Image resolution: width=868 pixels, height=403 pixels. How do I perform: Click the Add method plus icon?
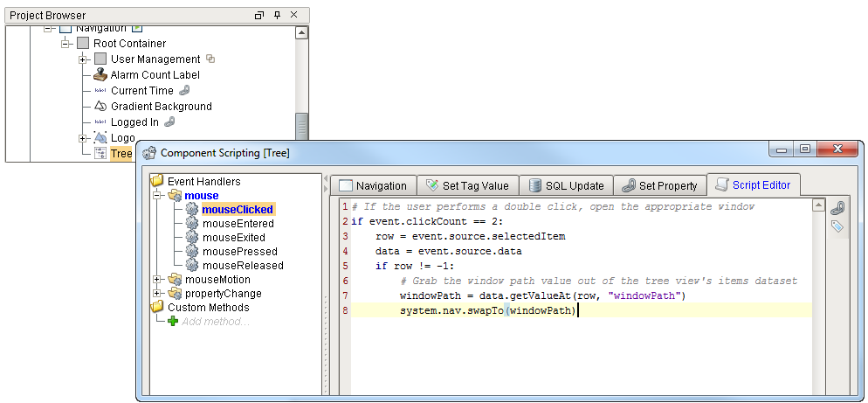point(172,322)
